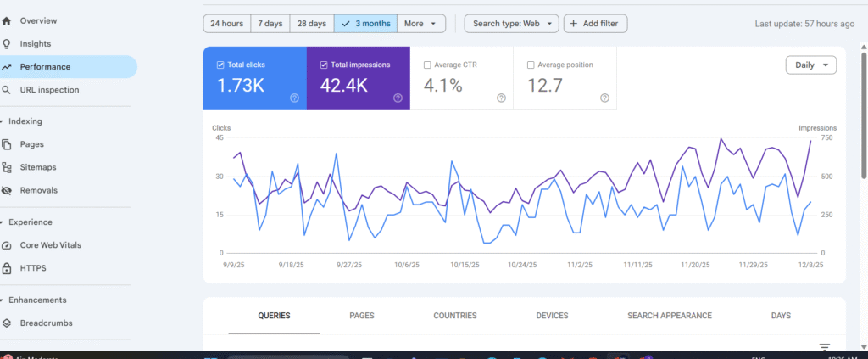The height and width of the screenshot is (359, 868).
Task: Click the Core Web Vitals gauge icon
Action: pyautogui.click(x=7, y=245)
